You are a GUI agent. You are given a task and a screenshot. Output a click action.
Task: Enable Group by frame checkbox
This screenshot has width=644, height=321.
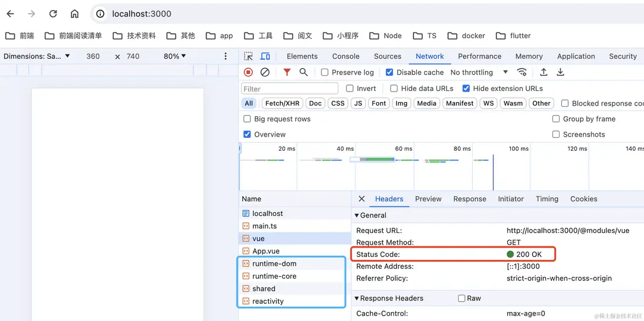click(555, 119)
